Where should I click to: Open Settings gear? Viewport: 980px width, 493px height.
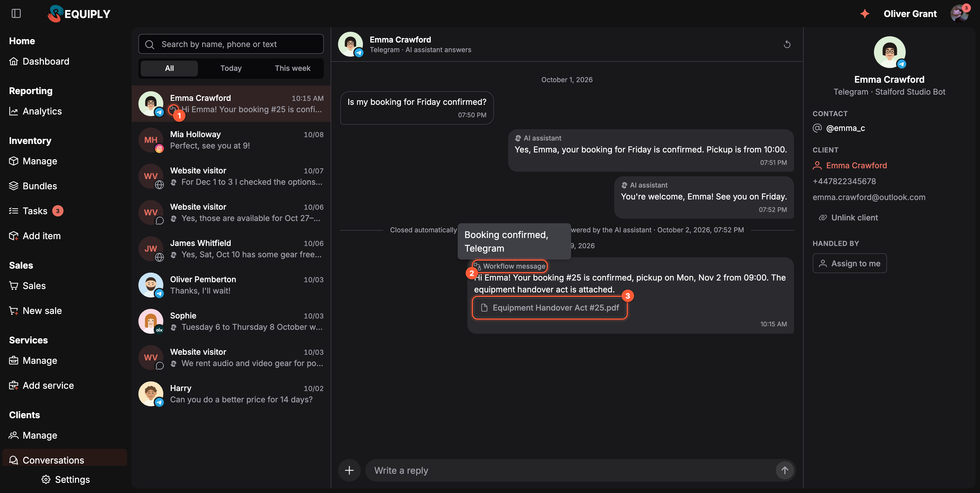pyautogui.click(x=66, y=479)
